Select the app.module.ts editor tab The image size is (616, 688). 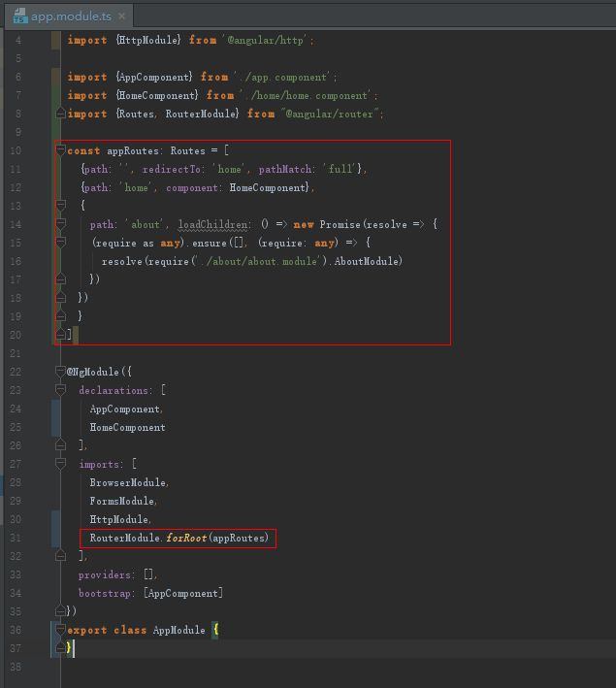[69, 16]
